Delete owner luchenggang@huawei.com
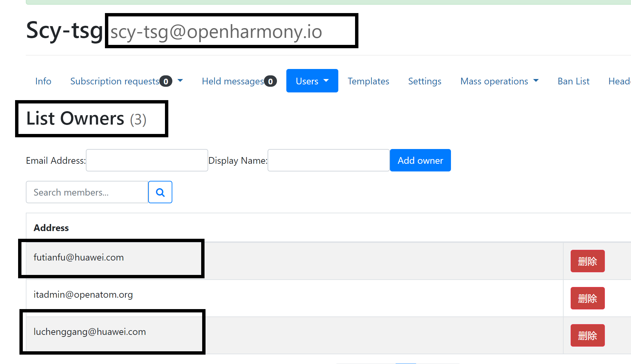Screen dimensions: 631x364 point(588,336)
